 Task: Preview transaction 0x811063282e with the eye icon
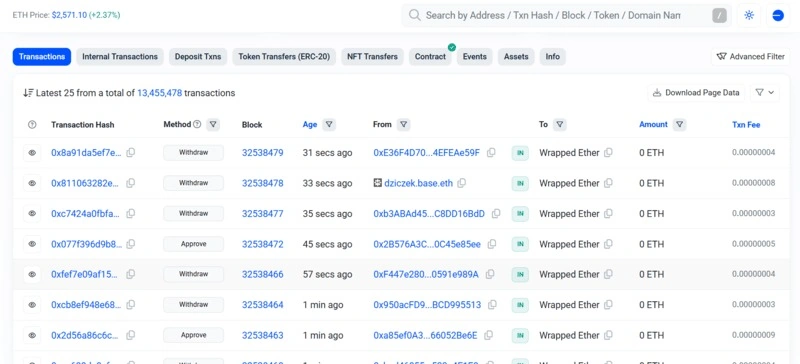pyautogui.click(x=32, y=183)
